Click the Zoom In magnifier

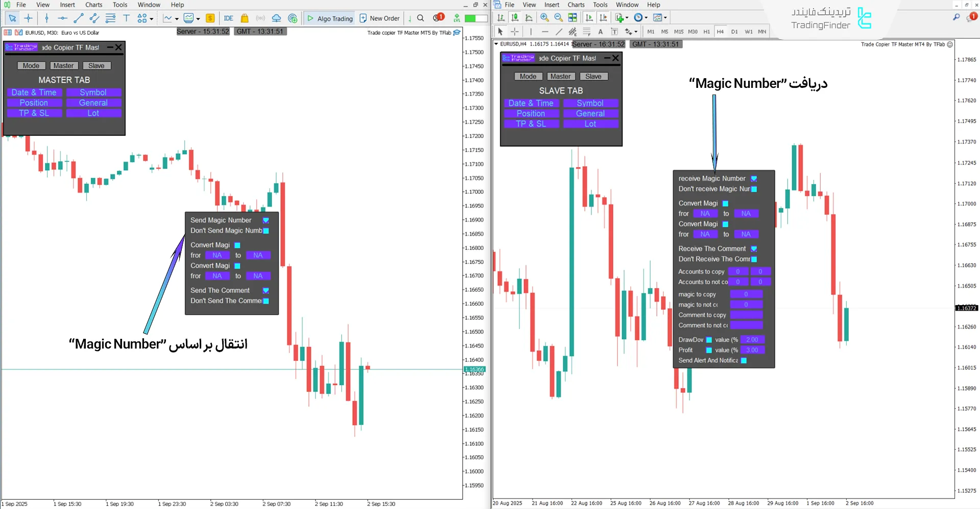[544, 17]
